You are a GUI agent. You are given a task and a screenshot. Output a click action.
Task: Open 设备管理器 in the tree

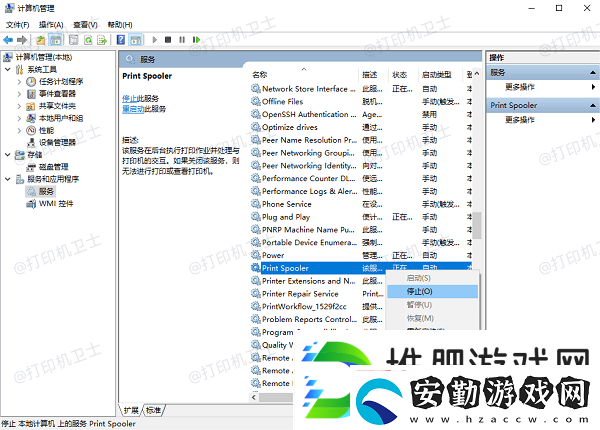(57, 143)
